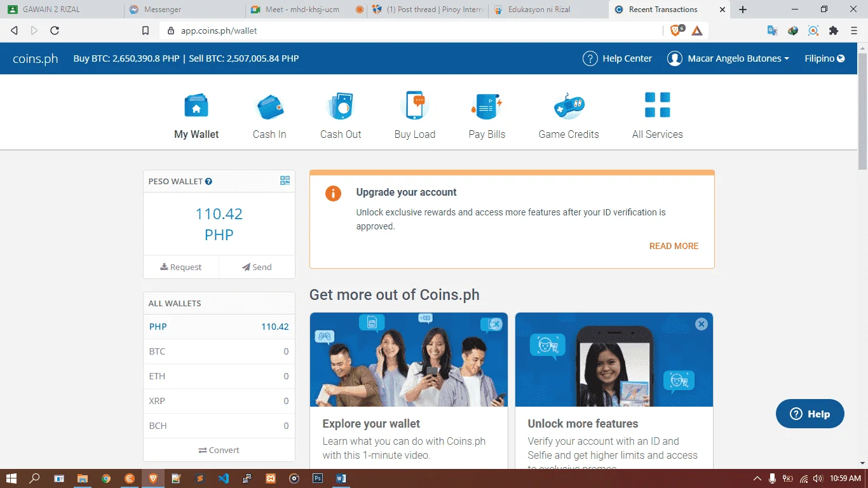Open the Brave Rewards triangle icon
868x488 pixels.
coord(697,30)
